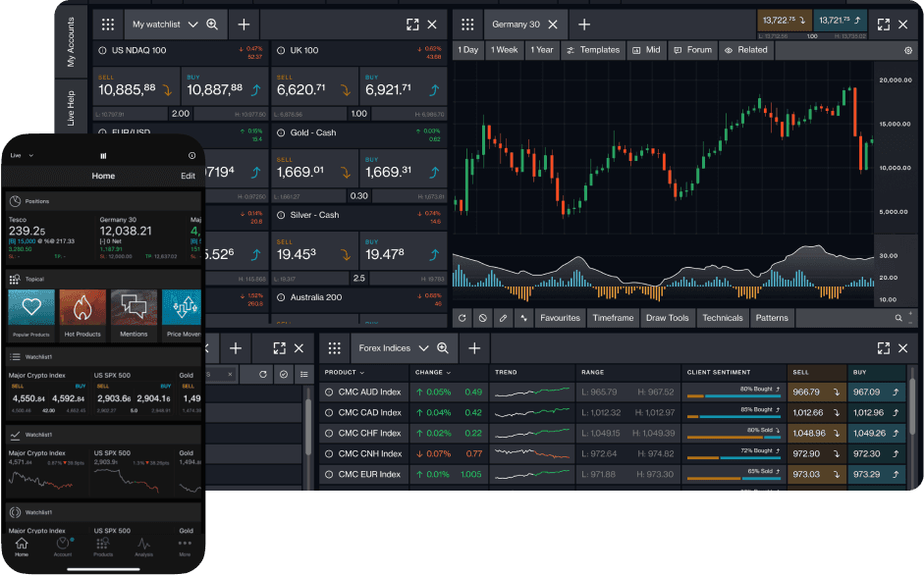Open the Forex Indices dropdown
The height and width of the screenshot is (575, 924).
pos(405,347)
